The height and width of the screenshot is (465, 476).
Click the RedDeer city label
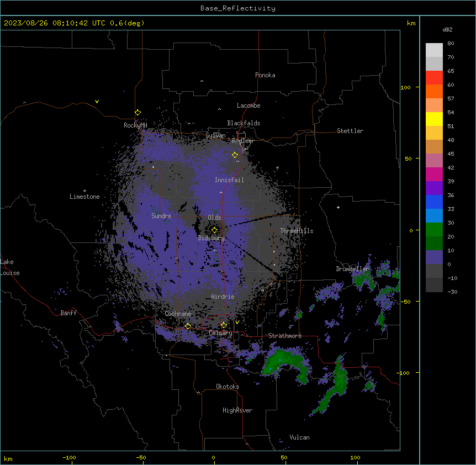(x=243, y=141)
